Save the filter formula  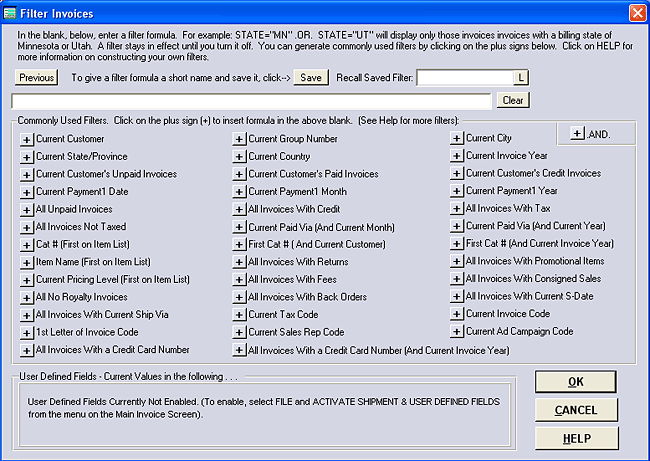point(311,77)
